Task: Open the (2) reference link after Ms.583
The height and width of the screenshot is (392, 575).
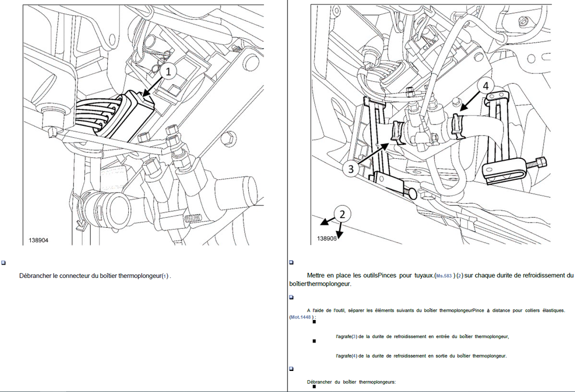Action: pyautogui.click(x=460, y=276)
